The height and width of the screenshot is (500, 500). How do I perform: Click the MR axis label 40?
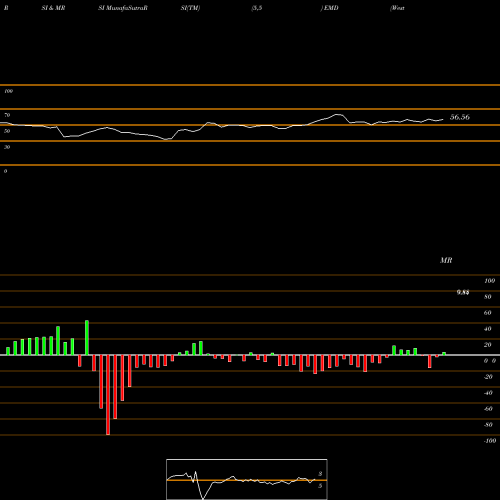(488, 329)
